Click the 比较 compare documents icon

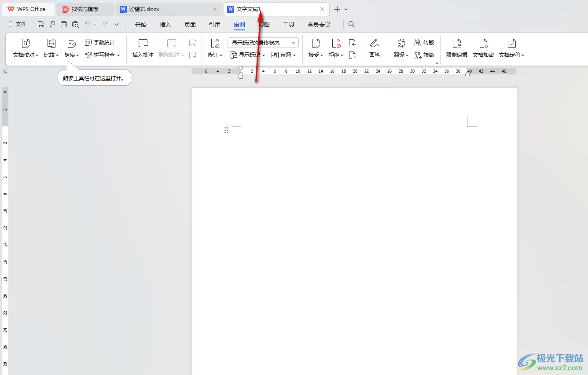pos(51,43)
